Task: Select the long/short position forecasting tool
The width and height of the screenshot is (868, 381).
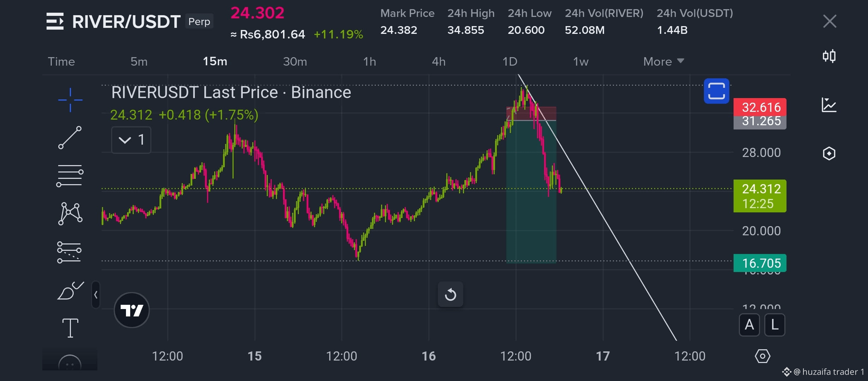Action: [x=69, y=252]
